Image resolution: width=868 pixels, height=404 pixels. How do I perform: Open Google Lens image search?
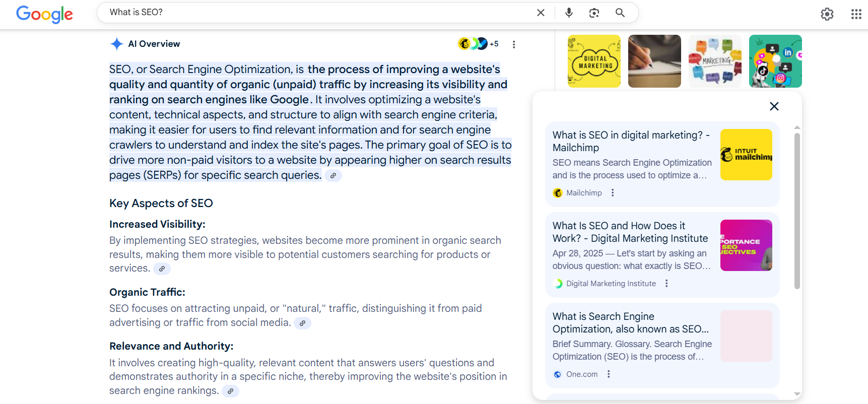(594, 13)
